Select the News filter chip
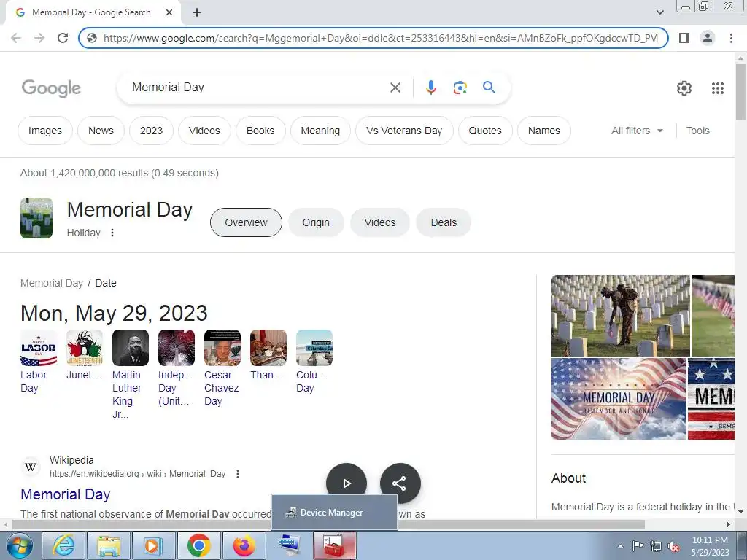The width and height of the screenshot is (747, 560). coord(101,131)
